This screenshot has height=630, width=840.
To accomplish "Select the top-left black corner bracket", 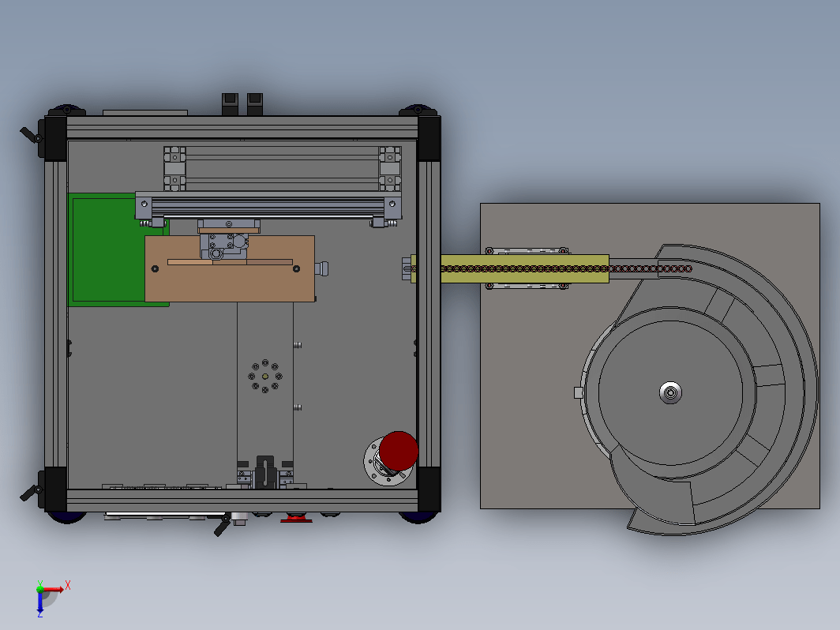I will click(x=56, y=138).
